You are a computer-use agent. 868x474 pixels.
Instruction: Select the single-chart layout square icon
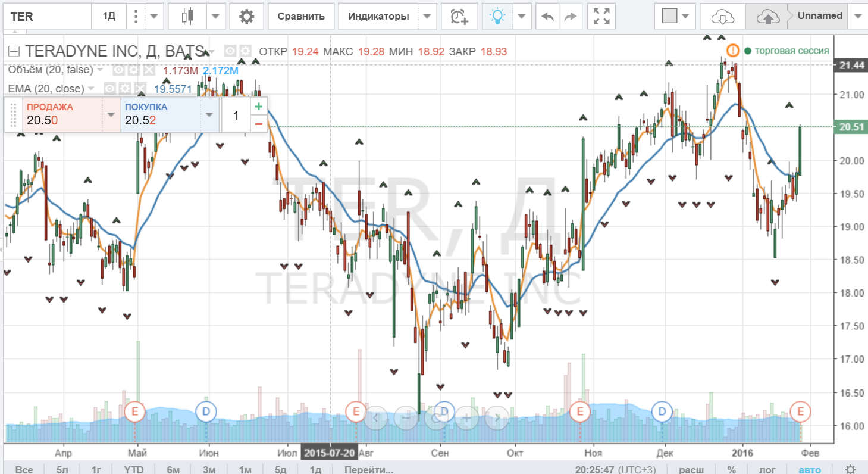(x=670, y=16)
